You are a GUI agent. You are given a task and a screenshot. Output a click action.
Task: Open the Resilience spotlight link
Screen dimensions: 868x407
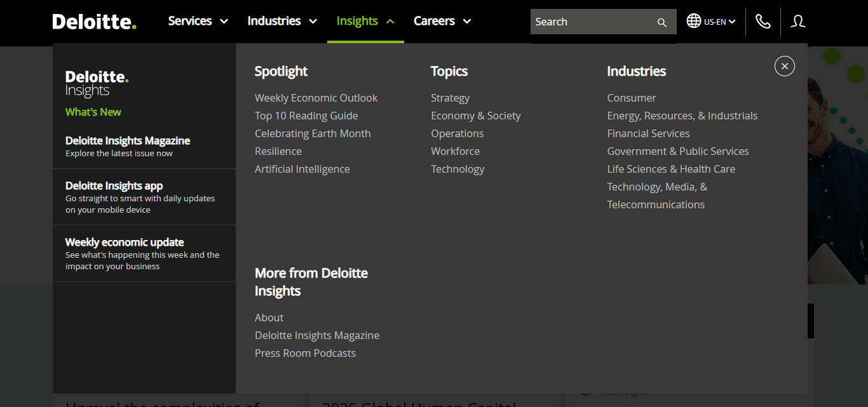point(278,151)
